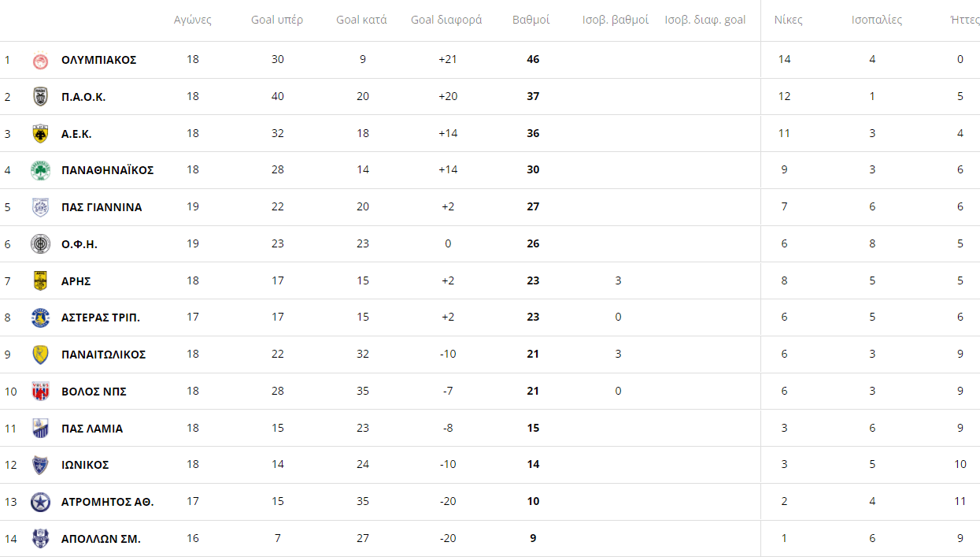Click the Ισοπαλίες column header
980x557 pixels.
pos(877,20)
